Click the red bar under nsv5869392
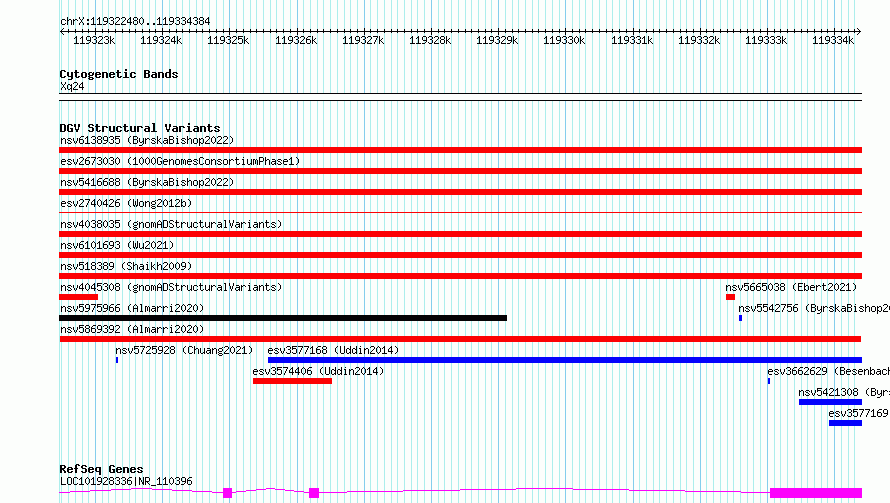Screen dimensions: 890x503 460,339
